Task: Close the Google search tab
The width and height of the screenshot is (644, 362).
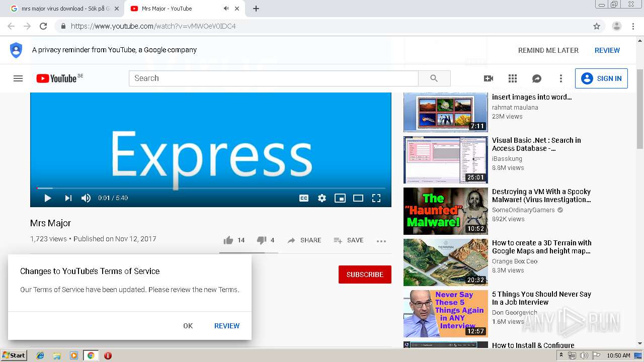Action: point(117,9)
